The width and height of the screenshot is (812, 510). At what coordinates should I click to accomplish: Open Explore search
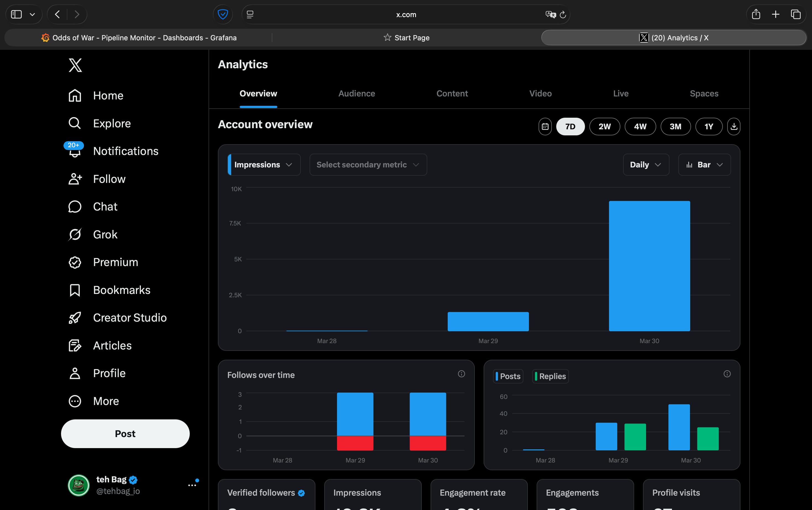click(99, 123)
